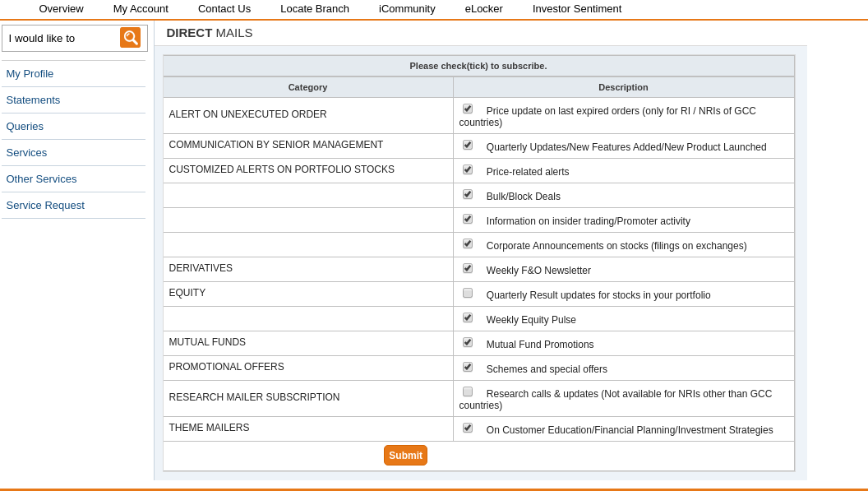Click the 'THEME MAILERS' category cell

click(x=308, y=429)
